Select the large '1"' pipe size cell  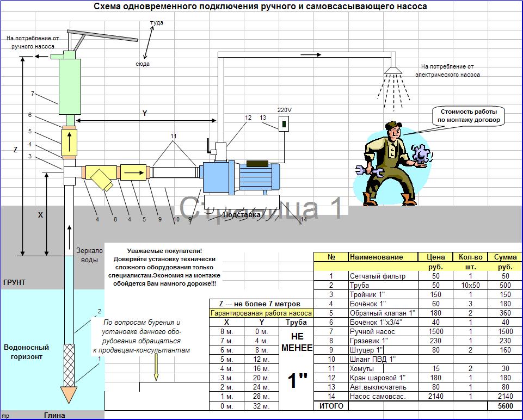[297, 380]
